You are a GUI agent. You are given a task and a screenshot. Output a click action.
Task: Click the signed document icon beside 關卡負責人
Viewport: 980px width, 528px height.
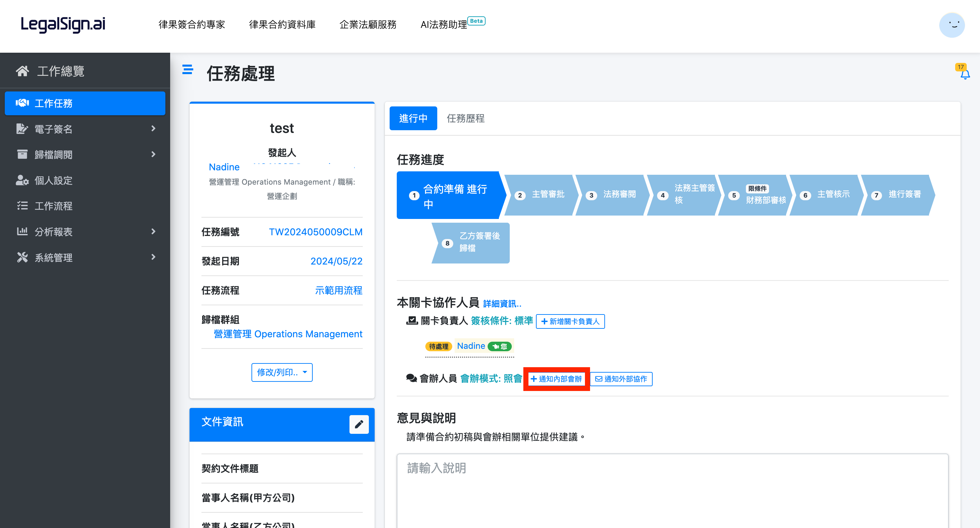(412, 321)
